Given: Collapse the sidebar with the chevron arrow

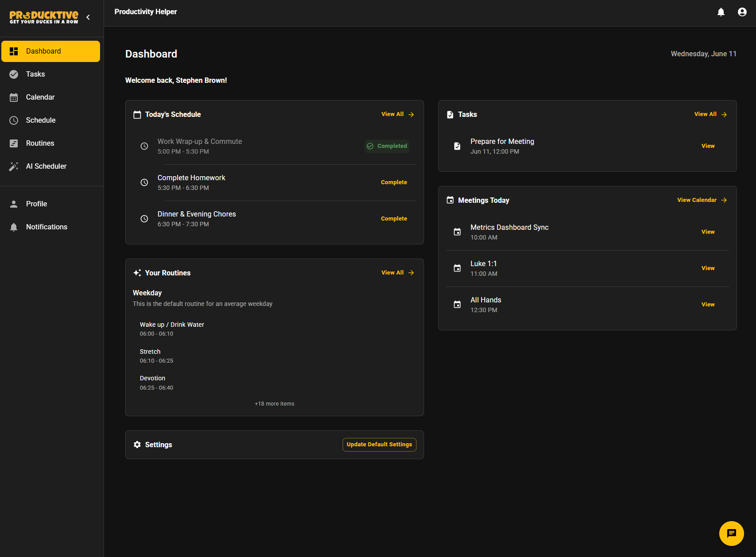Looking at the screenshot, I should pyautogui.click(x=88, y=17).
